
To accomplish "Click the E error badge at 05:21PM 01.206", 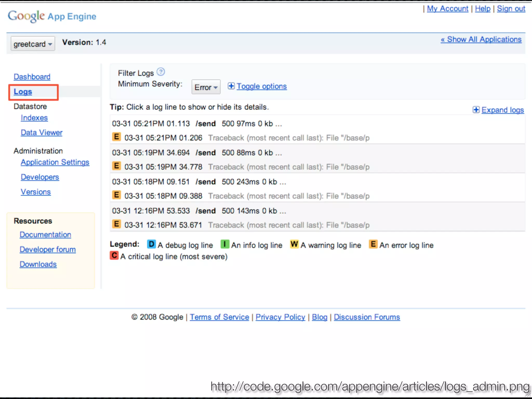I will tap(116, 137).
